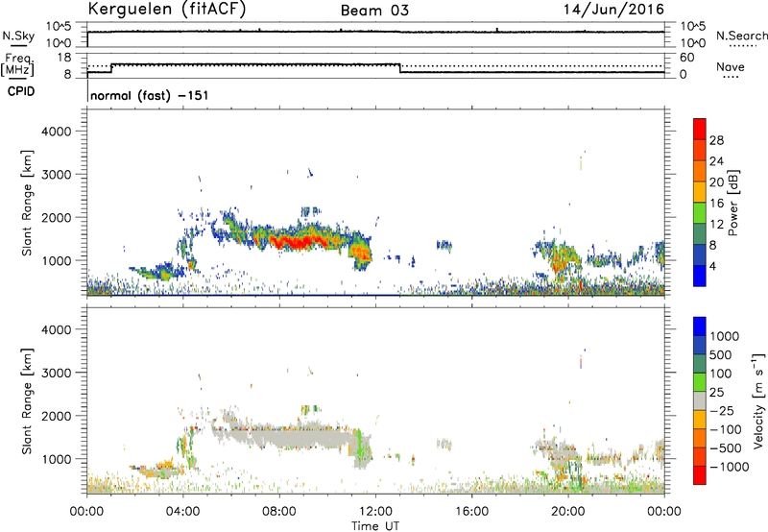Pick the gray ±25 m/s Velocity colorbar segment
The width and height of the screenshot is (768, 532).
pos(700,400)
